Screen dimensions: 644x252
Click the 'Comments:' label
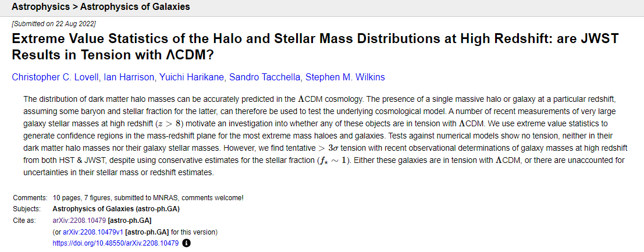pos(29,197)
